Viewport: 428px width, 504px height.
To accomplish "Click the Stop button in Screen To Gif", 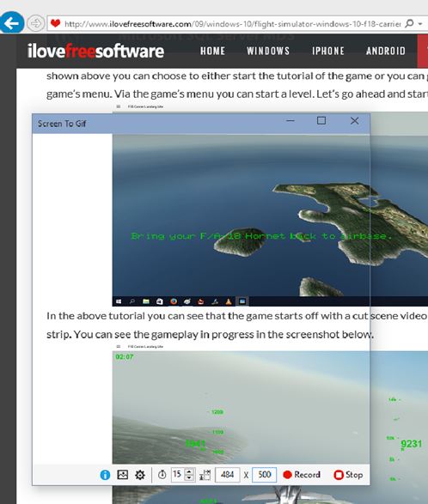I will pos(349,475).
